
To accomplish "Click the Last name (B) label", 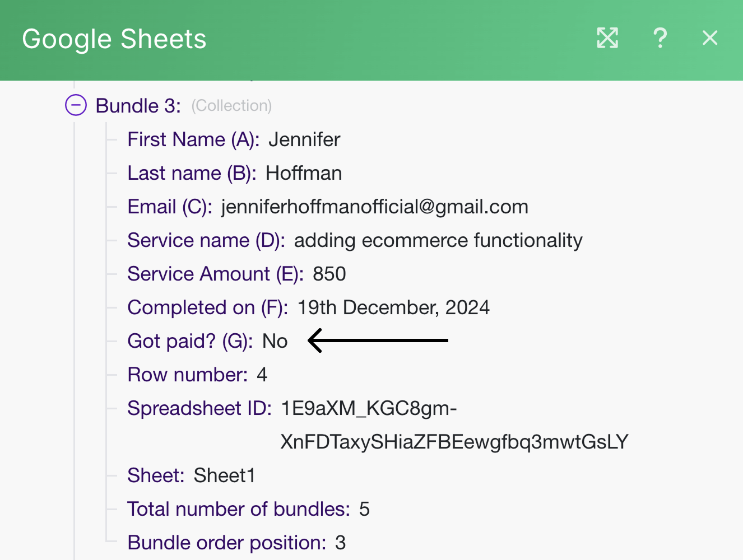I will (x=191, y=173).
